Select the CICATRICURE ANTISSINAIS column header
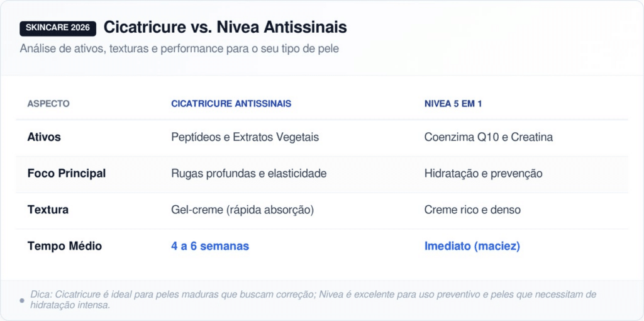 pyautogui.click(x=231, y=104)
